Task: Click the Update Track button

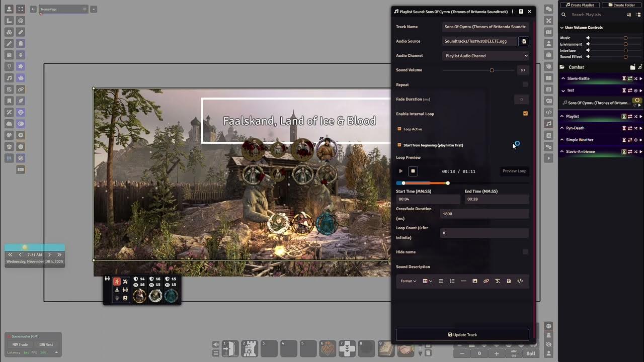Action: [462, 335]
